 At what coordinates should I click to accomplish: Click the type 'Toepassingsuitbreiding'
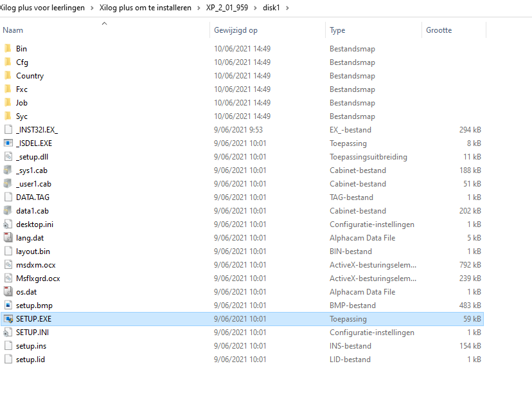coord(368,157)
